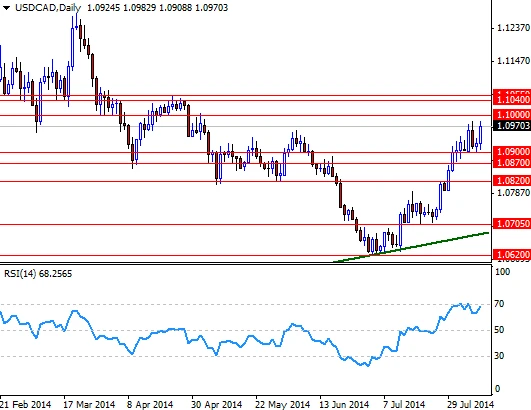Click the 1.12370 price scale value
The width and height of the screenshot is (531, 410).
513,28
